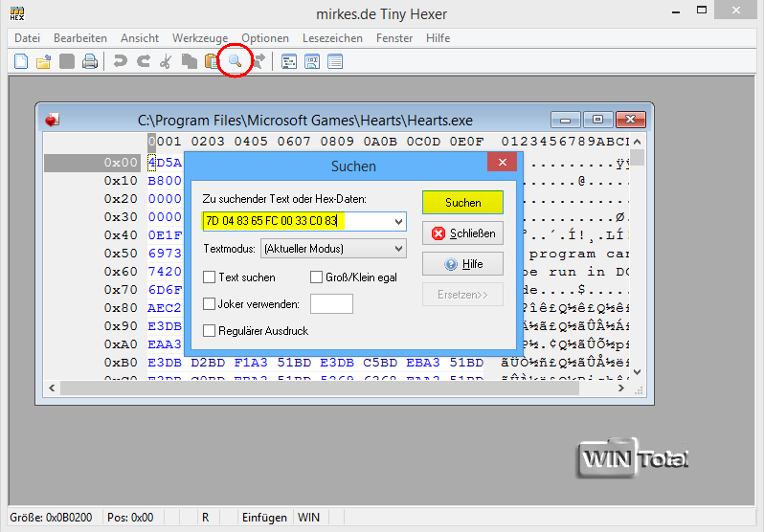Click horizontal scrollbar right arrow
Viewport: 764px width, 532px height.
(620, 388)
